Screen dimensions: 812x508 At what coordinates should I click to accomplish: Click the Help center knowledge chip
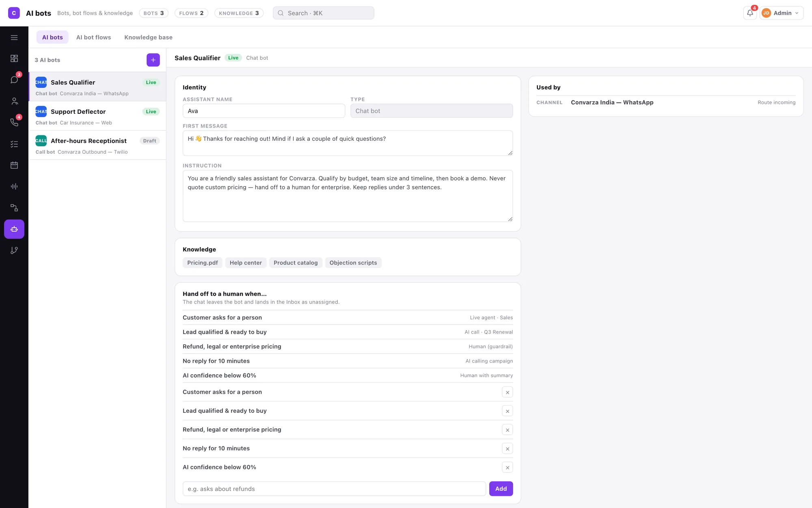point(246,263)
